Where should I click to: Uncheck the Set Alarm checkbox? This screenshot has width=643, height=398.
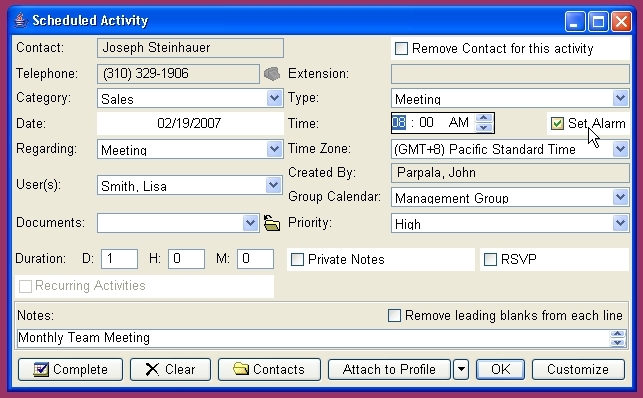(557, 123)
